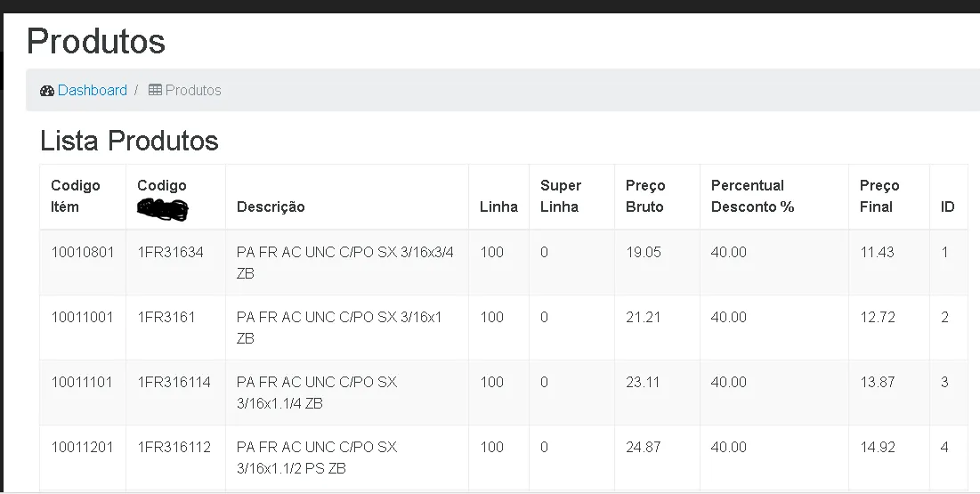Image resolution: width=980 pixels, height=494 pixels.
Task: Click gross price 24.87 cell
Action: click(x=644, y=447)
